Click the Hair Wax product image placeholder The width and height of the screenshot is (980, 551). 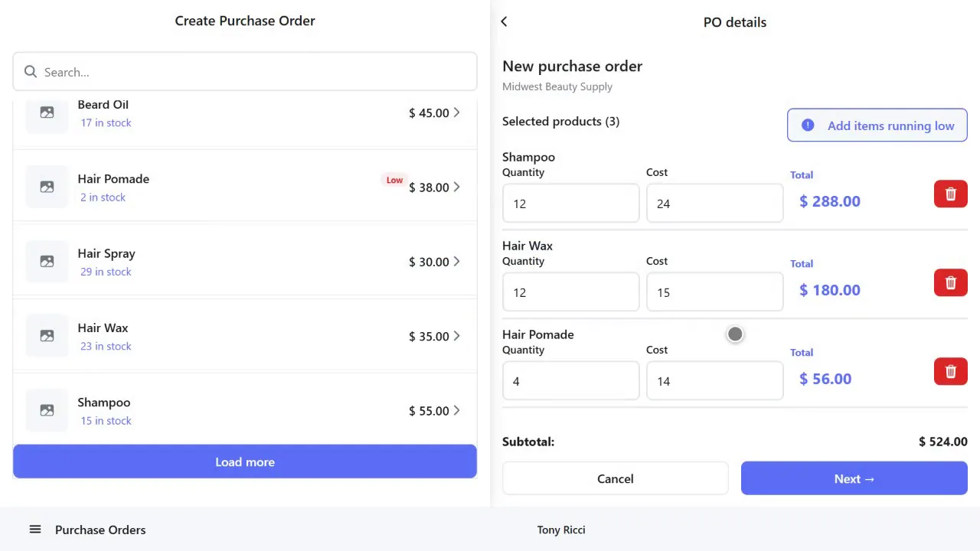pyautogui.click(x=47, y=336)
